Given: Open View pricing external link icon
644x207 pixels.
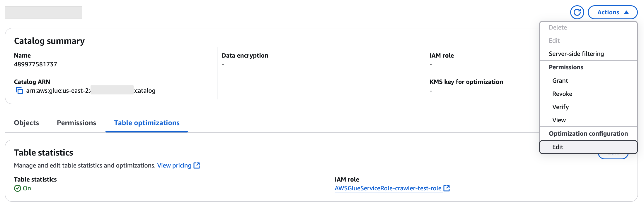Looking at the screenshot, I should 197,165.
